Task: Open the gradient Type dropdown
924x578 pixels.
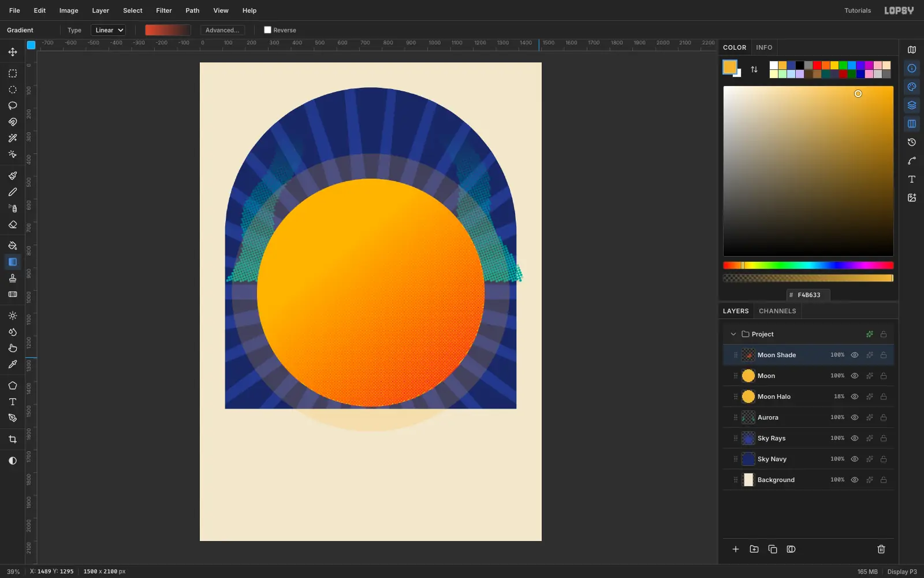Action: (x=108, y=30)
